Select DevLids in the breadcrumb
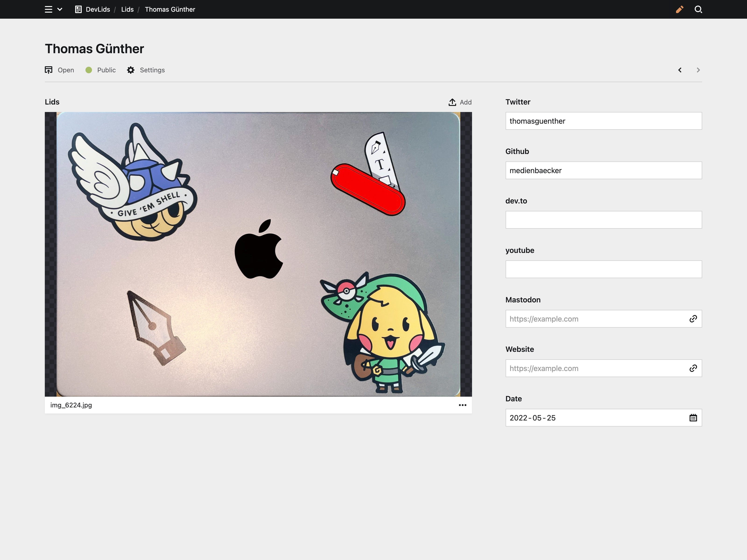Screen dimensions: 747x560 98,9
